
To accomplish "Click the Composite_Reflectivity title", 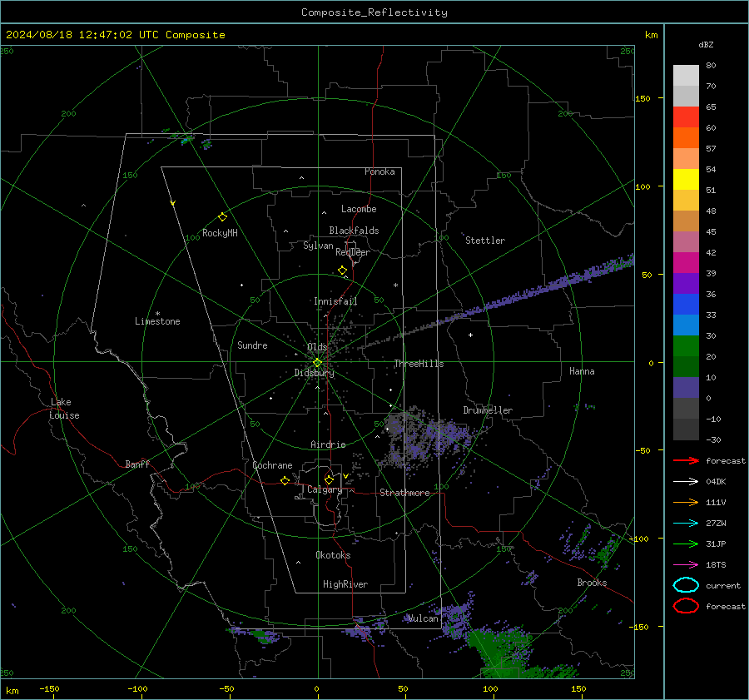I will [374, 12].
